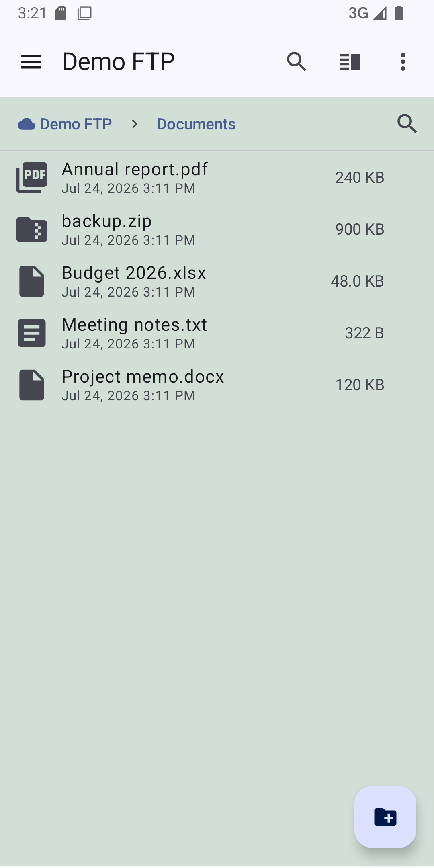Tap the Meeting notes.txt text icon

click(x=32, y=333)
